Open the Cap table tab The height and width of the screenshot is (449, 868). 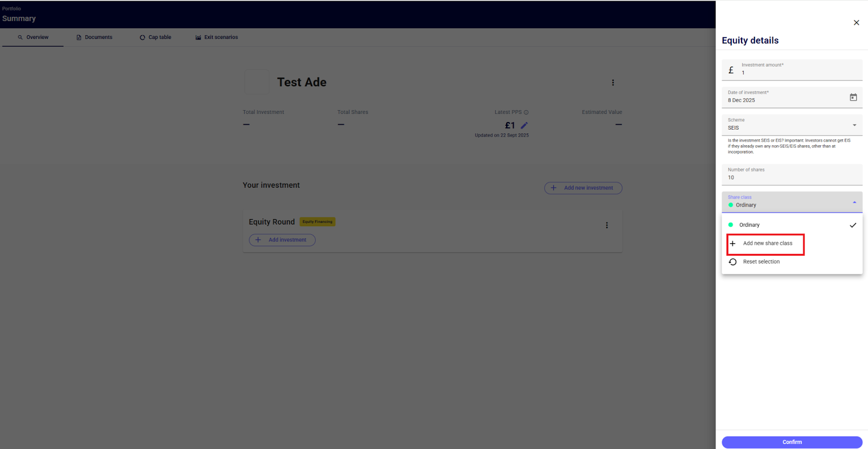(x=156, y=37)
